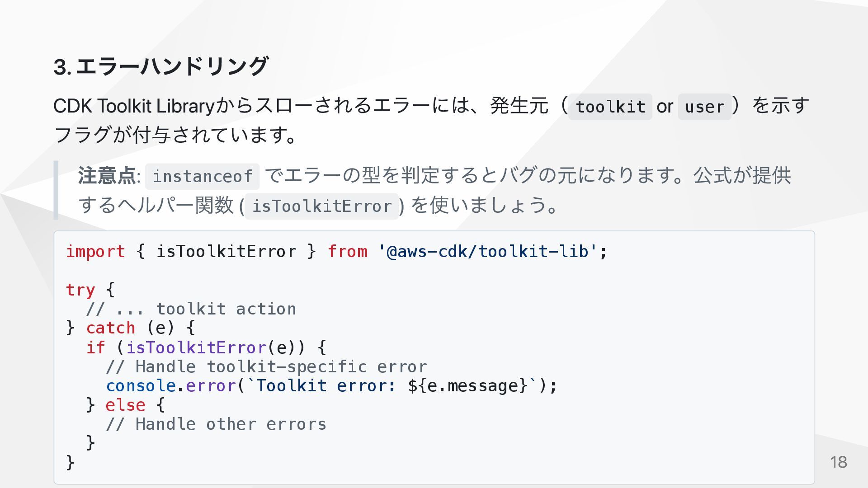Click the inline code user
This screenshot has height=488, width=868.
tap(704, 107)
